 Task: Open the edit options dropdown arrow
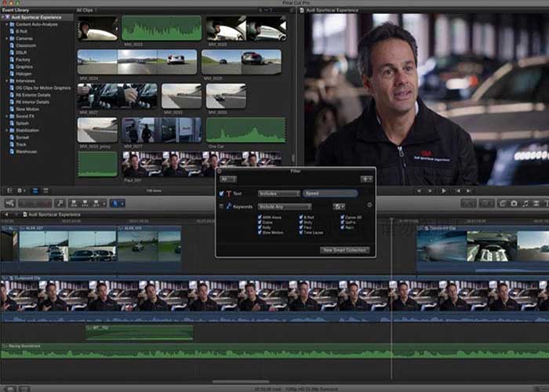(x=104, y=203)
